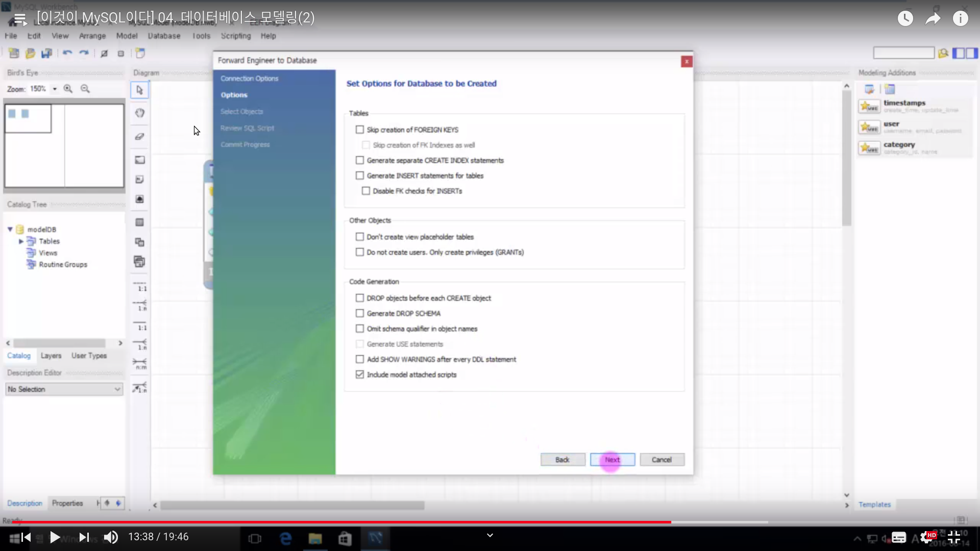980x551 pixels.
Task: Select the place new table tool
Action: [x=139, y=222]
